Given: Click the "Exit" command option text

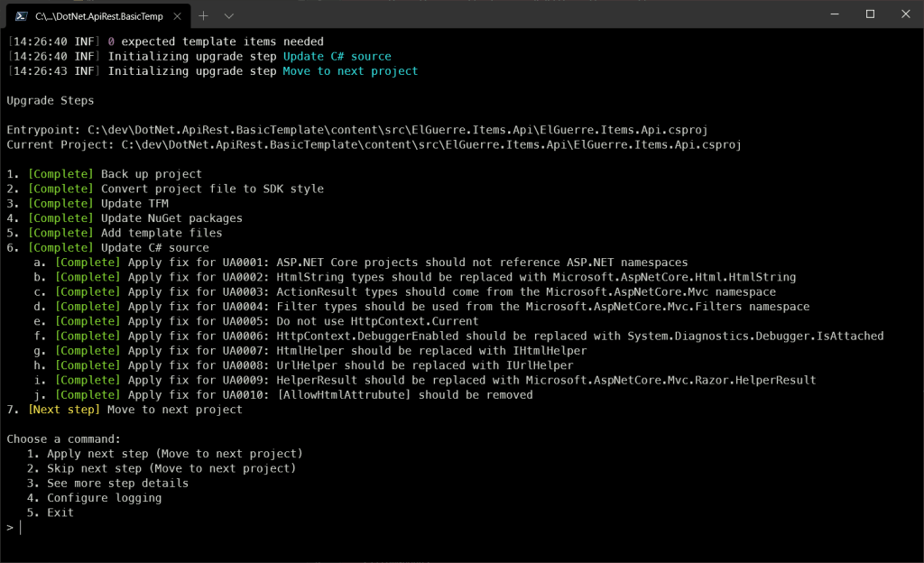Looking at the screenshot, I should pos(60,512).
